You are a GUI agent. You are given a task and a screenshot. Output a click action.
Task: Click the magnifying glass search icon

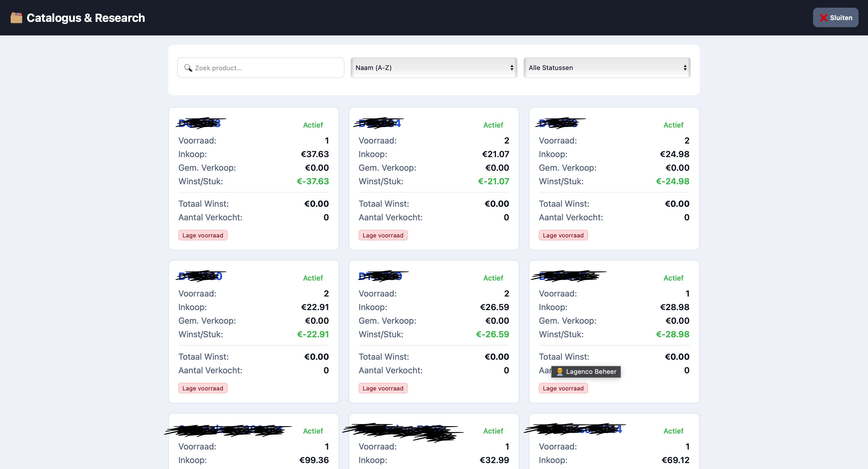coord(188,68)
